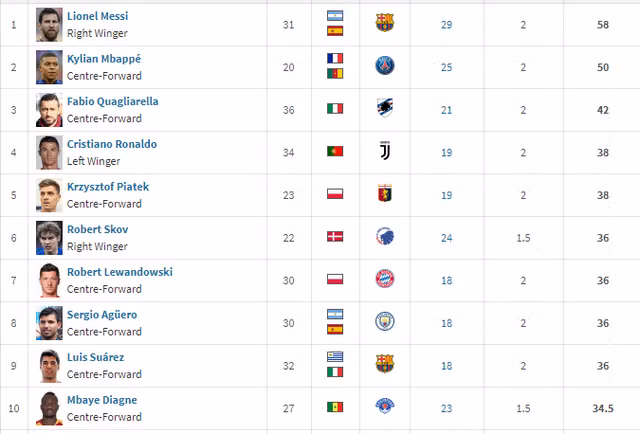This screenshot has height=434, width=640.
Task: Click Messi's 29 goals link
Action: (x=446, y=23)
